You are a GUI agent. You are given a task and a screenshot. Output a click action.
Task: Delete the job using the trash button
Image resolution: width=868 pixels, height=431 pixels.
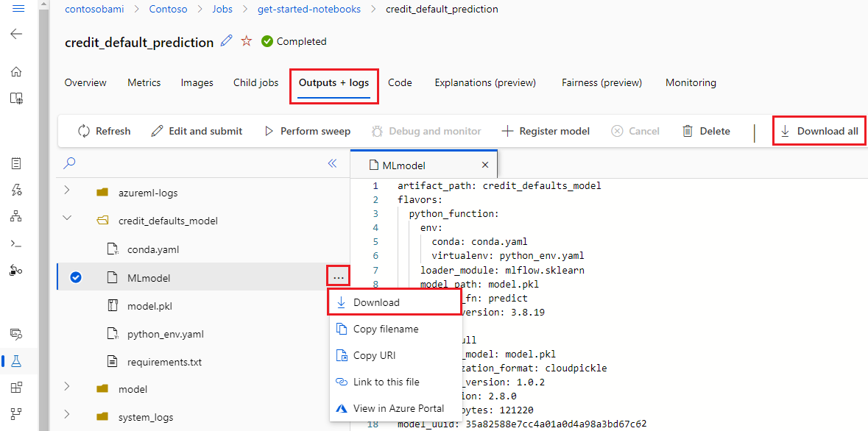click(706, 131)
